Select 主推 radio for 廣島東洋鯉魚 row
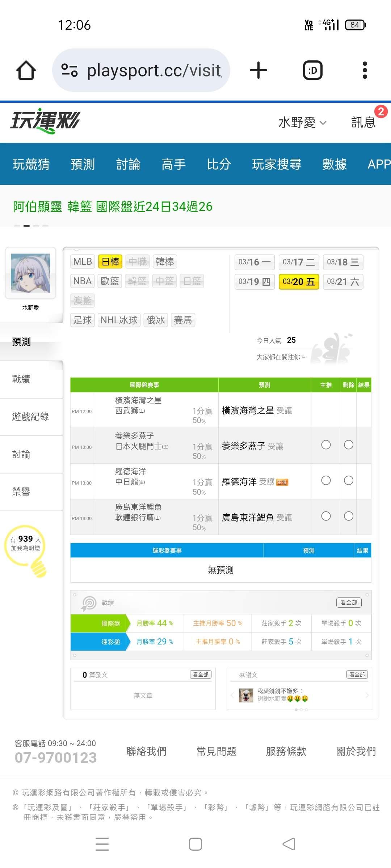The height and width of the screenshot is (868, 391). 326,516
